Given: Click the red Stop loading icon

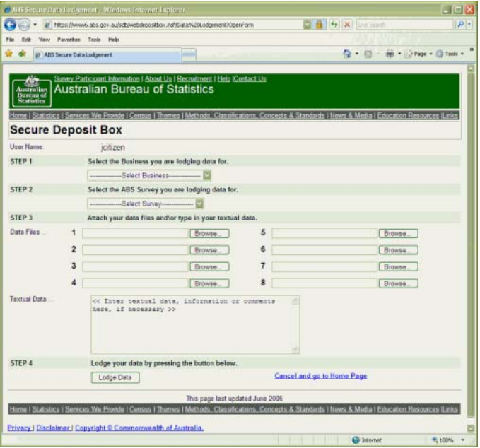Looking at the screenshot, I should 347,25.
